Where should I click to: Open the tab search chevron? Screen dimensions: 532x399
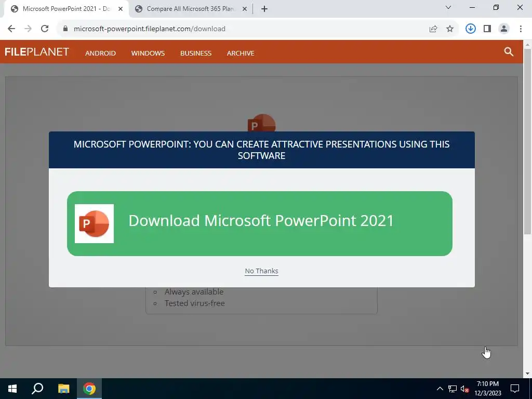point(448,7)
